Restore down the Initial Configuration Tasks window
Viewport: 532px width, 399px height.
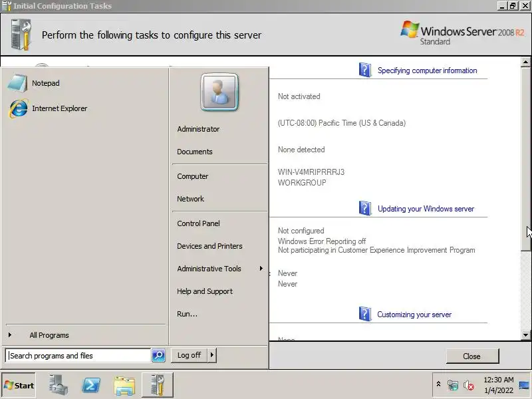click(x=513, y=6)
